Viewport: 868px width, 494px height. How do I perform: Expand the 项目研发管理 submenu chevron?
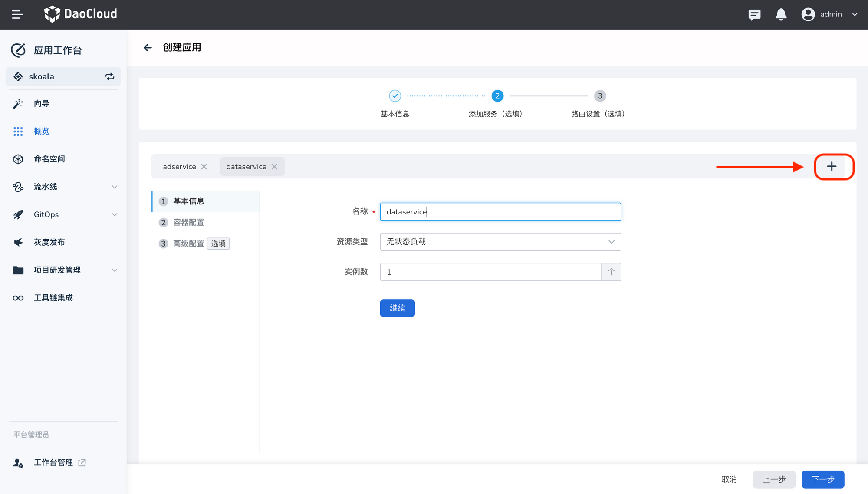click(115, 270)
